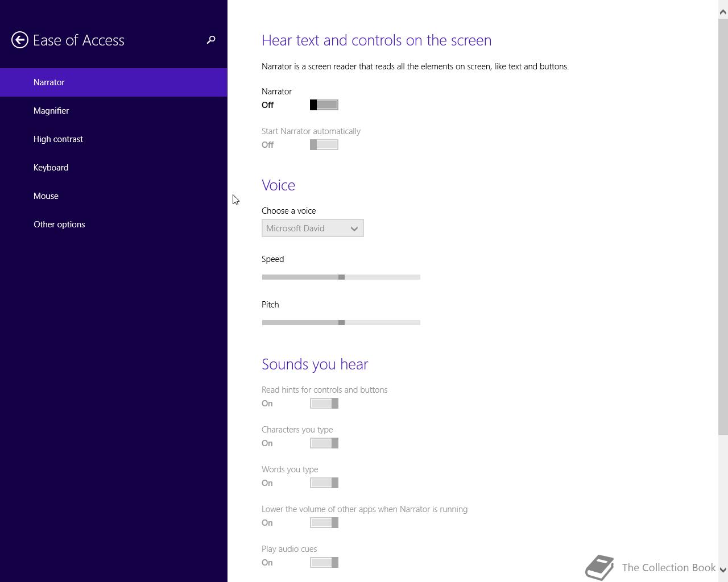Open the Magnifier settings page
The height and width of the screenshot is (582, 728).
click(x=114, y=111)
